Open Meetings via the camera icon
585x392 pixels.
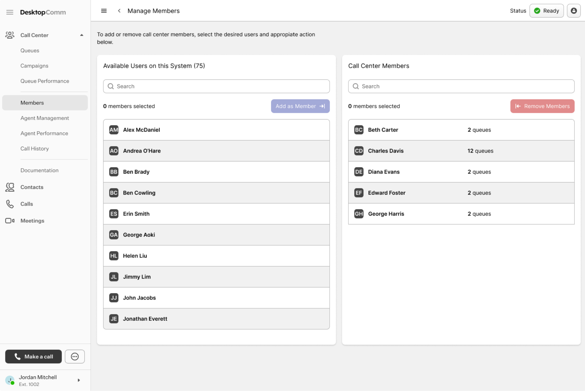(10, 221)
